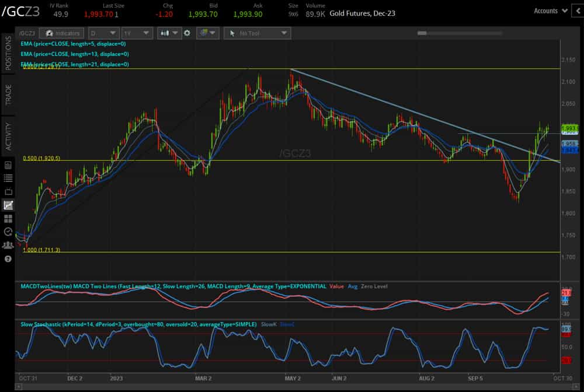Open chart settings gear icon
This screenshot has width=584, height=392.
click(187, 33)
